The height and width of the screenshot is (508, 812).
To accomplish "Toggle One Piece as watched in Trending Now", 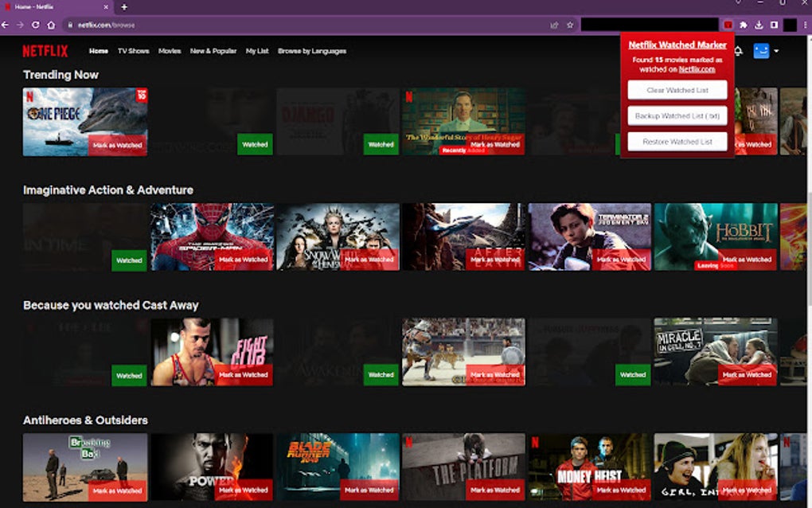I will pyautogui.click(x=118, y=146).
